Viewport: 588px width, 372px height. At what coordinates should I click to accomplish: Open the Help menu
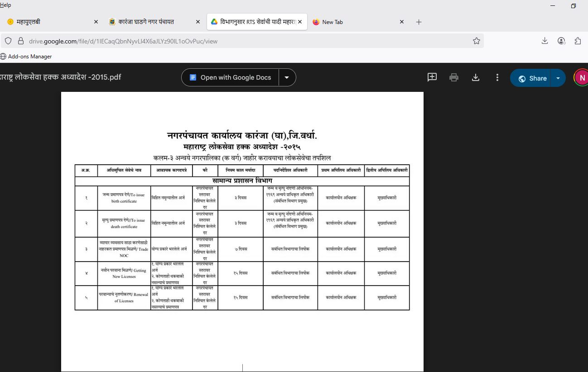pos(5,5)
